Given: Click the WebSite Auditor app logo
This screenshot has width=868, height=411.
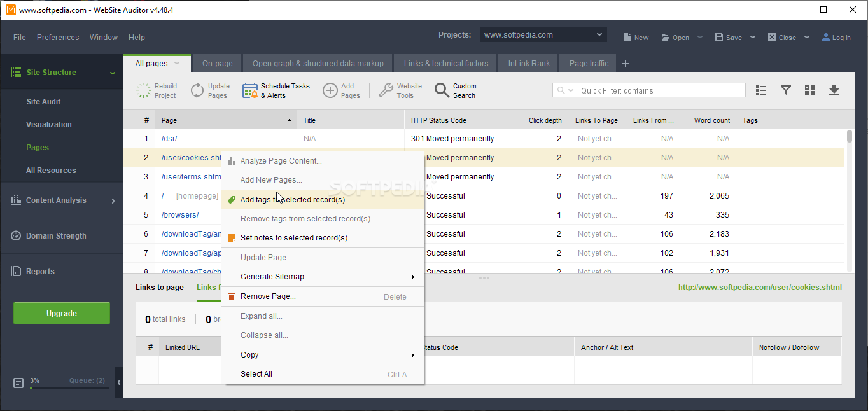Looking at the screenshot, I should coord(10,10).
